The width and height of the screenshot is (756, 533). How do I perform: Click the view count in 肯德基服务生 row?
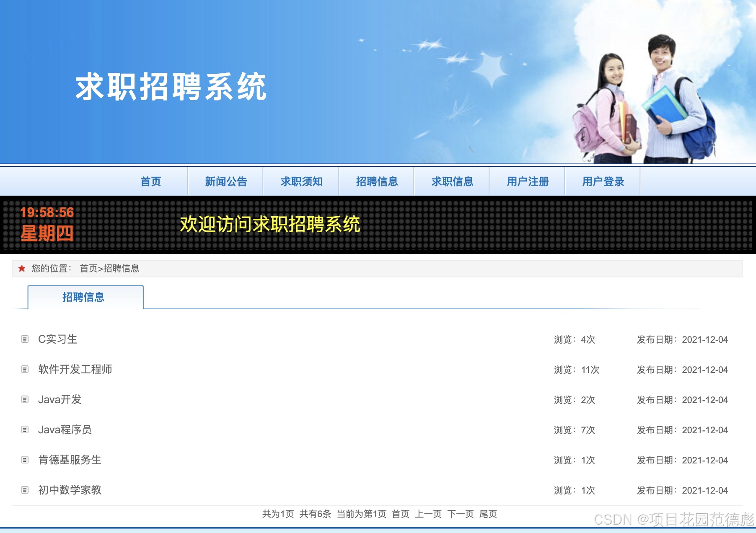pos(575,460)
